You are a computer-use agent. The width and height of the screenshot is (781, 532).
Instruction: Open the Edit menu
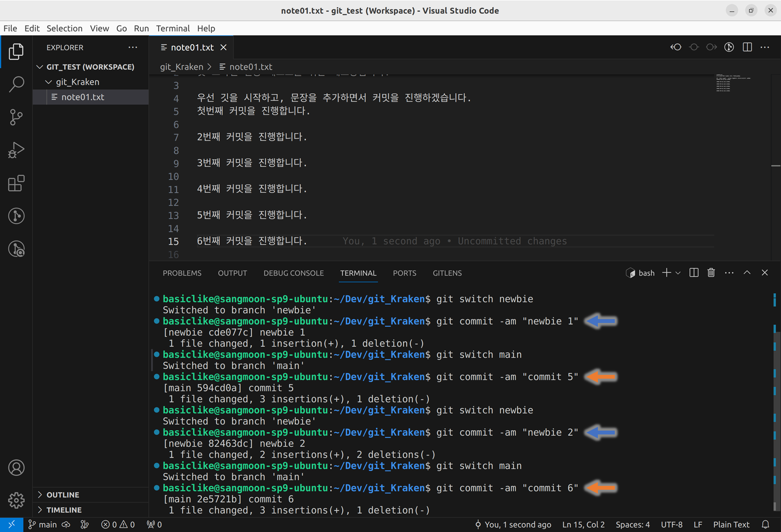32,28
